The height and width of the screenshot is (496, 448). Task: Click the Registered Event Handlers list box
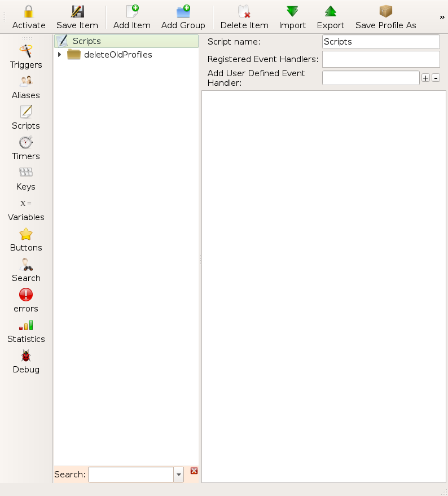tap(381, 59)
